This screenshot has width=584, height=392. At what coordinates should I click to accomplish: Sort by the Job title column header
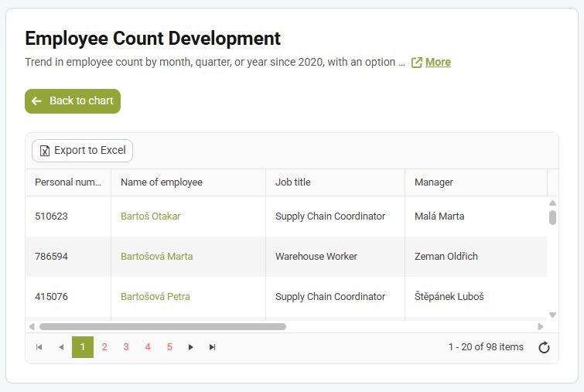293,182
